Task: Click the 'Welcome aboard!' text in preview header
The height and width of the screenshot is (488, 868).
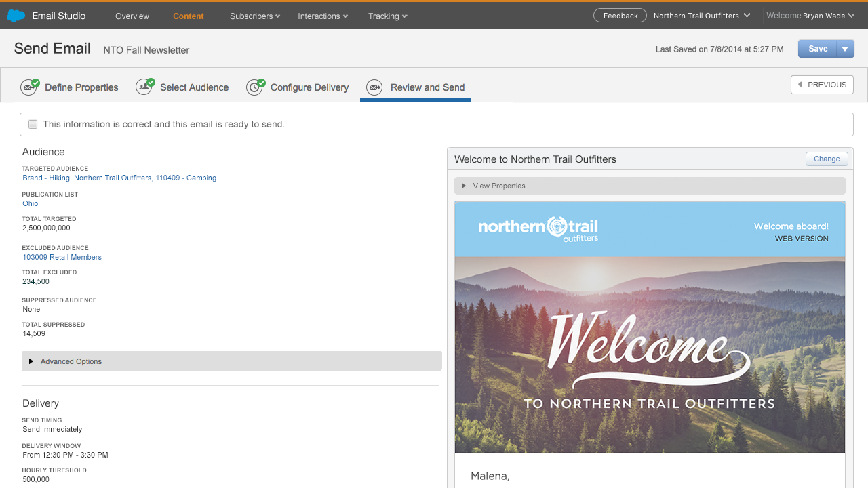Action: [x=791, y=226]
